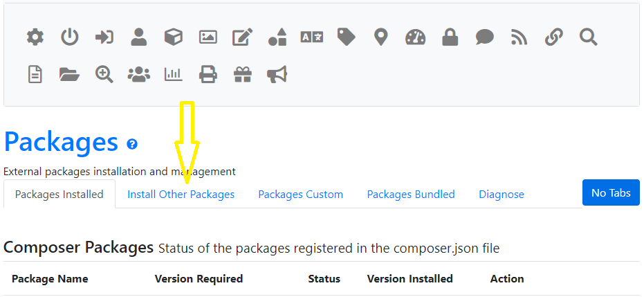This screenshot has height=297, width=644.
Task: Click the package box icon
Action: coord(174,37)
